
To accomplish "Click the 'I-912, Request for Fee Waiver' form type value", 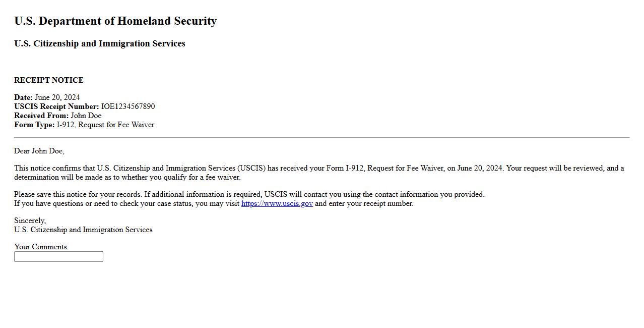I will (105, 125).
